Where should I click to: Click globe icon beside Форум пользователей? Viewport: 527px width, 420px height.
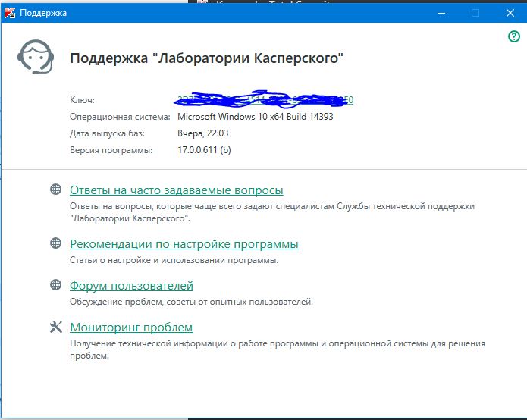click(x=56, y=285)
